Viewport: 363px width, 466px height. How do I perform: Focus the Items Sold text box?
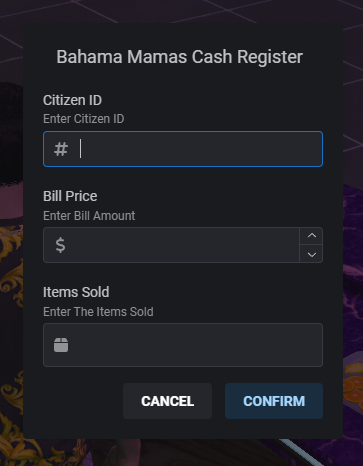183,345
